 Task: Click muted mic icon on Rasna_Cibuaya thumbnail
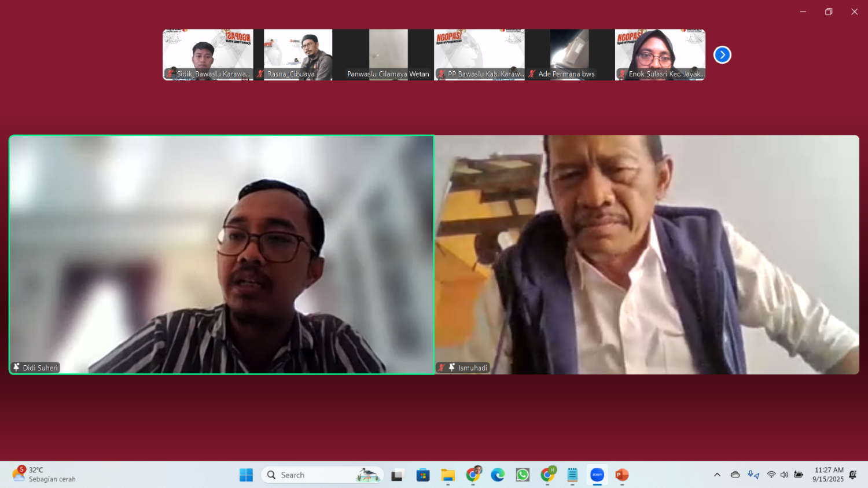tap(260, 74)
